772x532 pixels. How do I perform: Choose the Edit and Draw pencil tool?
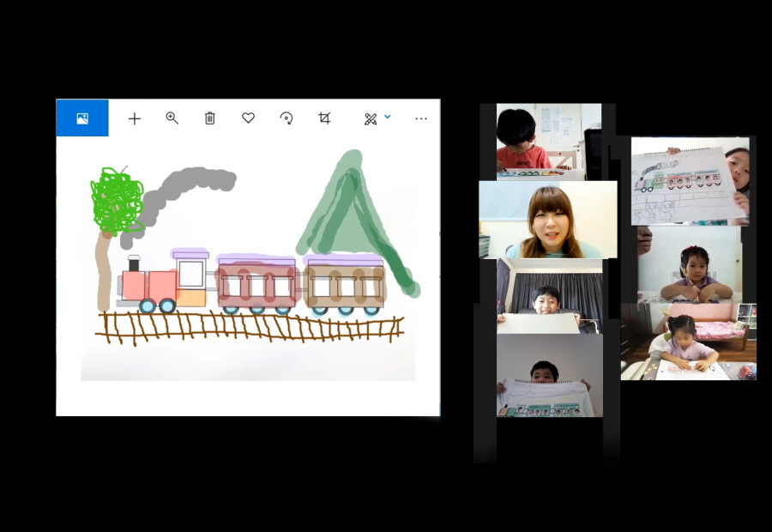(x=371, y=118)
